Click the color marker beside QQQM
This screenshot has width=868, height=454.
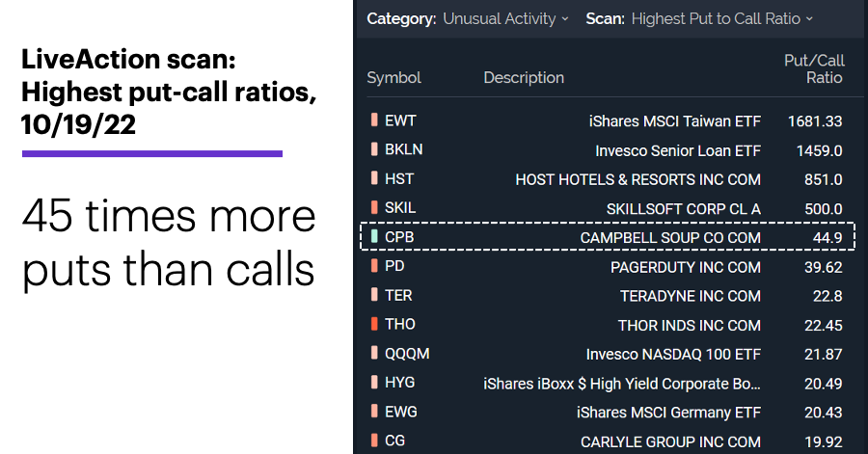[374, 354]
